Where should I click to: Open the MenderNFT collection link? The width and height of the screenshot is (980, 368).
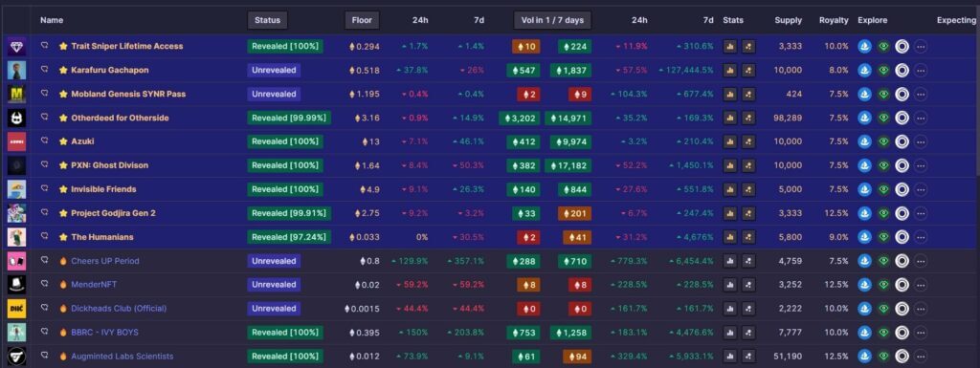(x=94, y=285)
